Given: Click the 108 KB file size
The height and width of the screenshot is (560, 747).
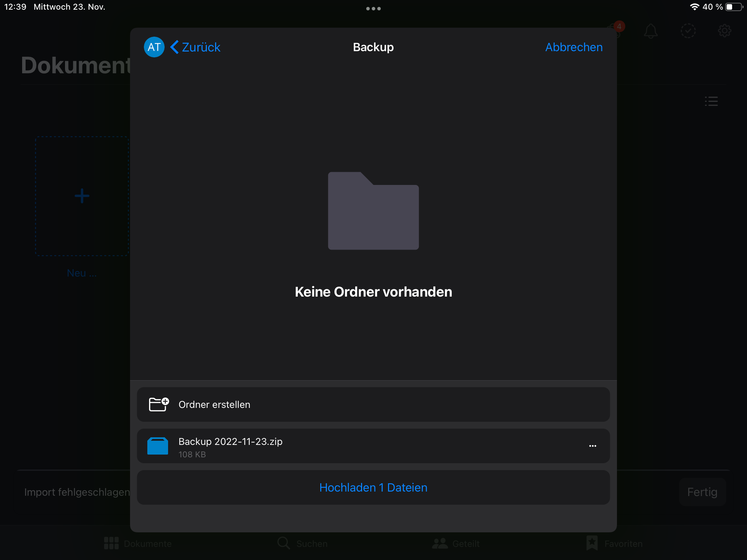Looking at the screenshot, I should pos(192,455).
